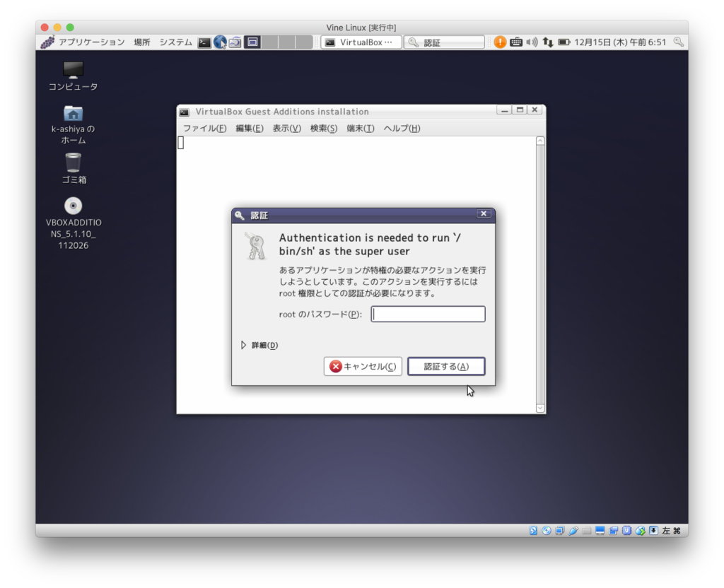Click the volume speaker icon
Image resolution: width=724 pixels, height=588 pixels.
[x=532, y=42]
